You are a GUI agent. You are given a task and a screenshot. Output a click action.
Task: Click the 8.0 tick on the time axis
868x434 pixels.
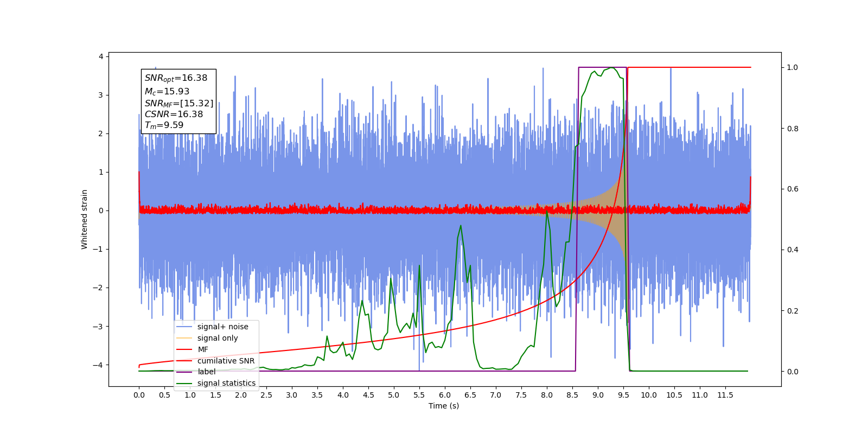click(x=547, y=395)
